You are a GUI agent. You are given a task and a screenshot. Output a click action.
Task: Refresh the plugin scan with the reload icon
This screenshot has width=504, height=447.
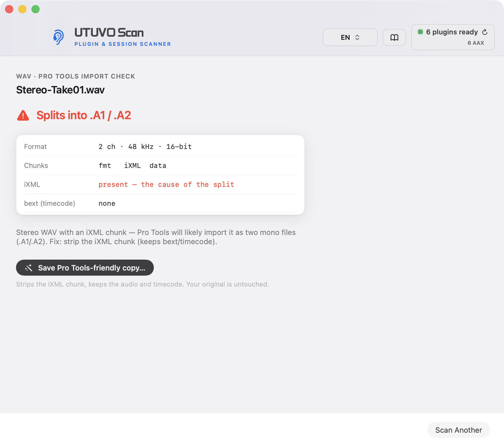(485, 32)
